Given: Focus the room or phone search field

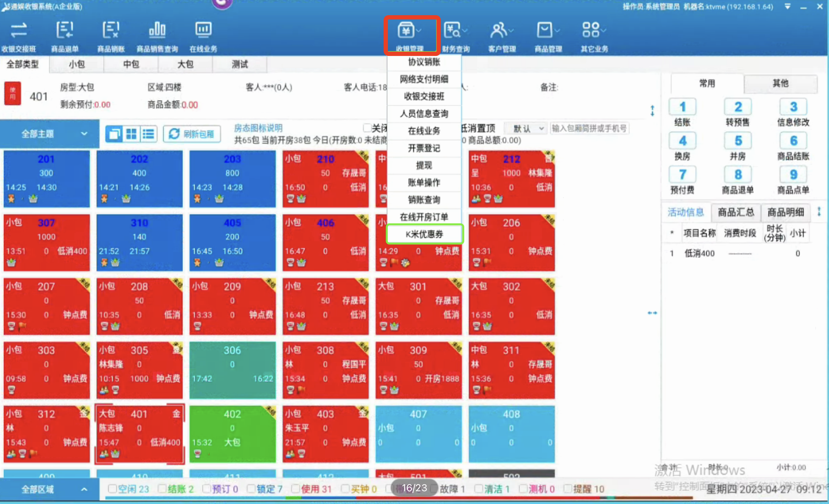Looking at the screenshot, I should (x=589, y=128).
